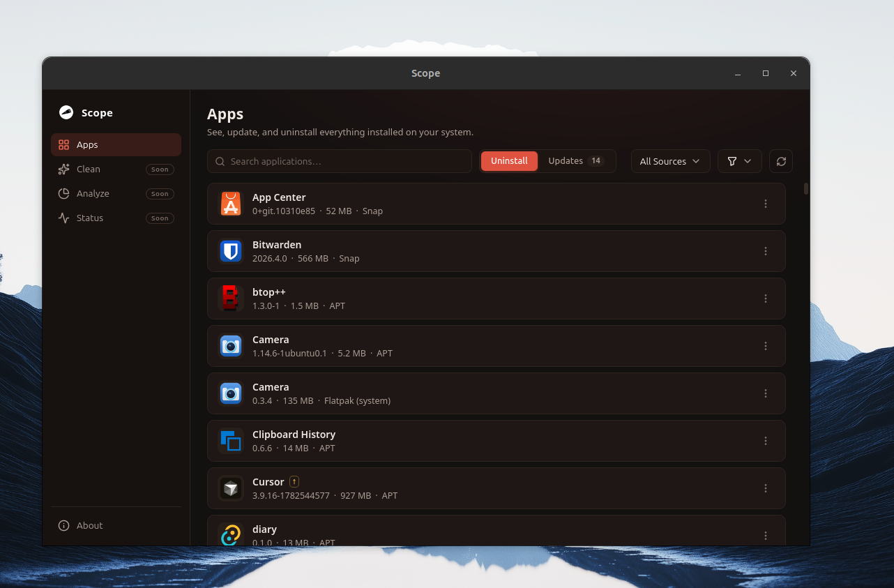
Task: Click the Clipboard History app icon
Action: (231, 441)
